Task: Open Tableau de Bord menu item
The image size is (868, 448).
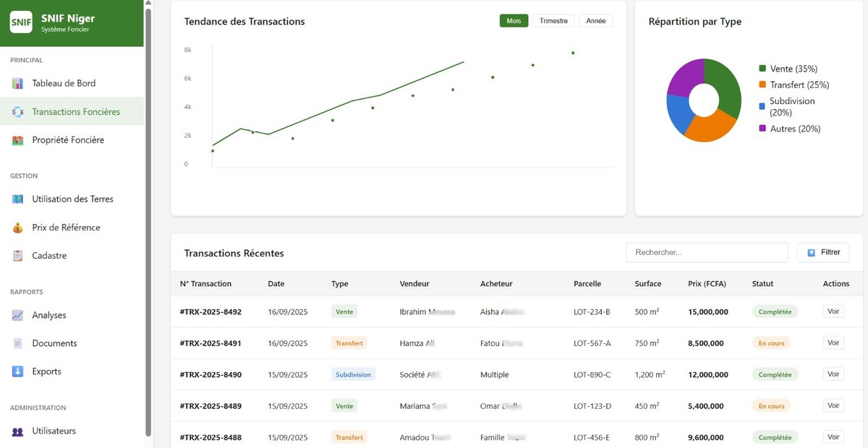Action: coord(72,83)
